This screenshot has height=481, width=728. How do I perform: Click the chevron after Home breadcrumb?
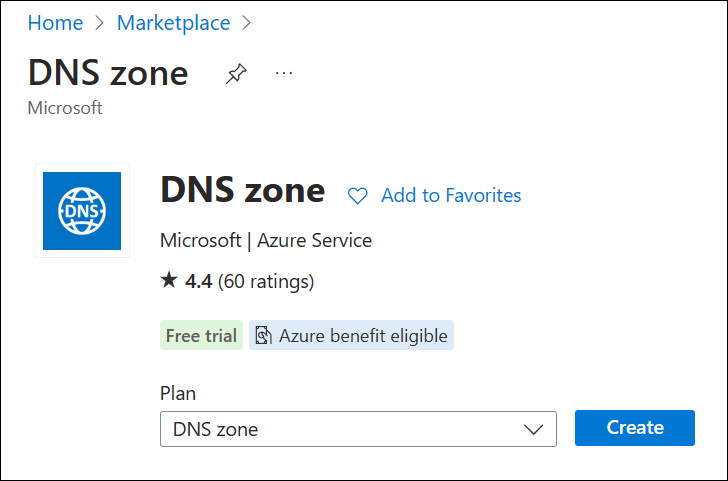pos(100,22)
